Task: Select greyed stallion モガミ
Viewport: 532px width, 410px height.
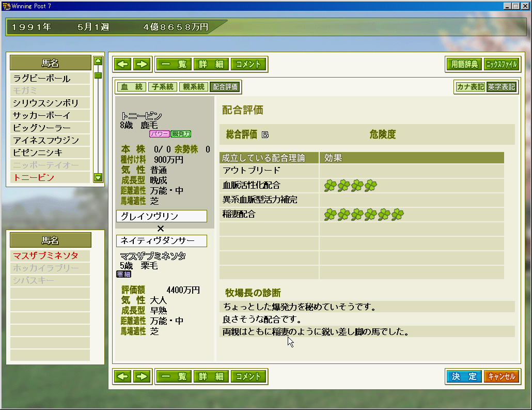Action: (50, 90)
